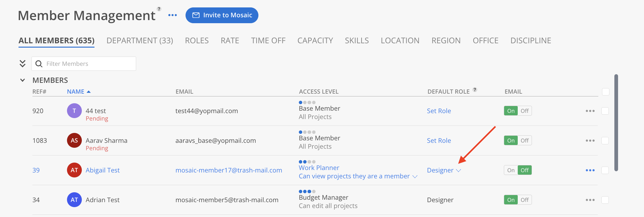This screenshot has height=217, width=644.
Task: Open the TIME OFF tab
Action: (268, 40)
